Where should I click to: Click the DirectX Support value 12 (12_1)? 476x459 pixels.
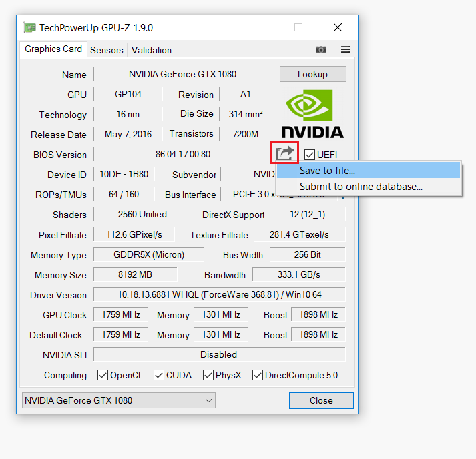click(x=308, y=214)
